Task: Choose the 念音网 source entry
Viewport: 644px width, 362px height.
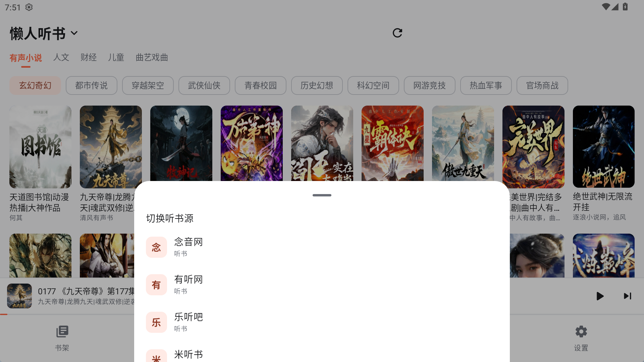Action: point(322,247)
